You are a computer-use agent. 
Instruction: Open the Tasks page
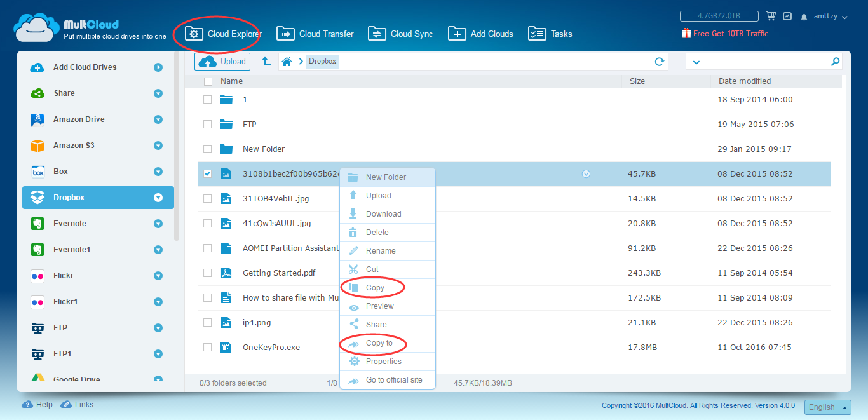(550, 34)
